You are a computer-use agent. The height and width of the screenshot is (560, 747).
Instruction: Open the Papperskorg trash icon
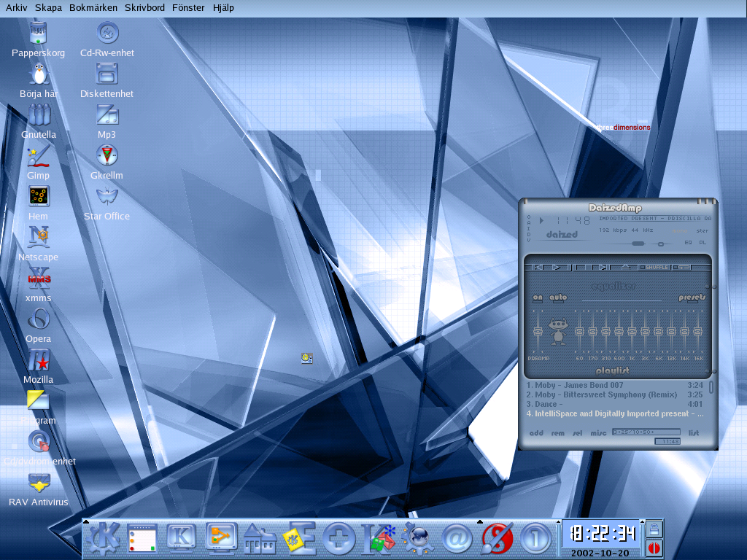[x=38, y=34]
